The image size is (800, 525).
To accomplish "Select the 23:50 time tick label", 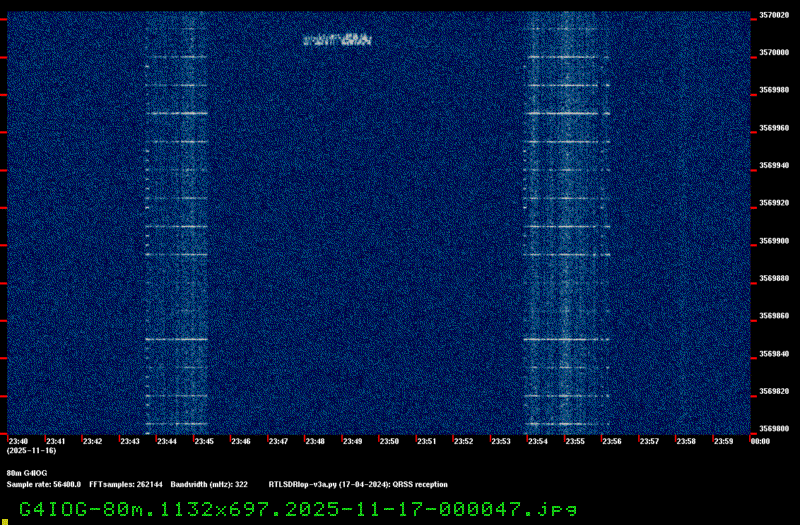I will 389,441.
